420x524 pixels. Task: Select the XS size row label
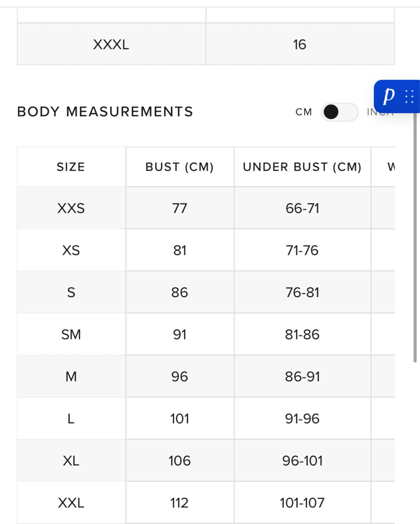(71, 250)
